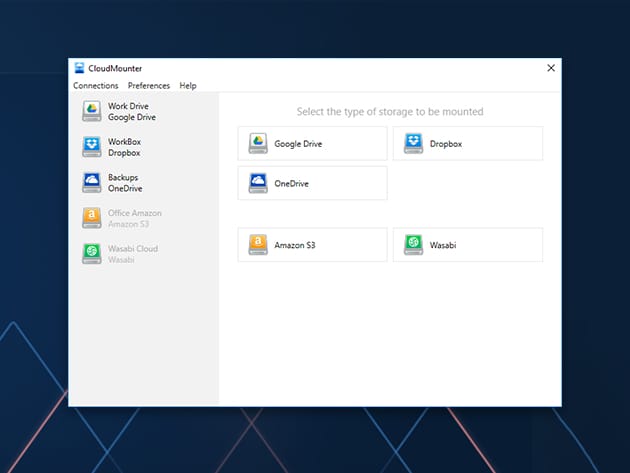Open the Help menu
Screen dimensions: 630x473
(x=188, y=86)
